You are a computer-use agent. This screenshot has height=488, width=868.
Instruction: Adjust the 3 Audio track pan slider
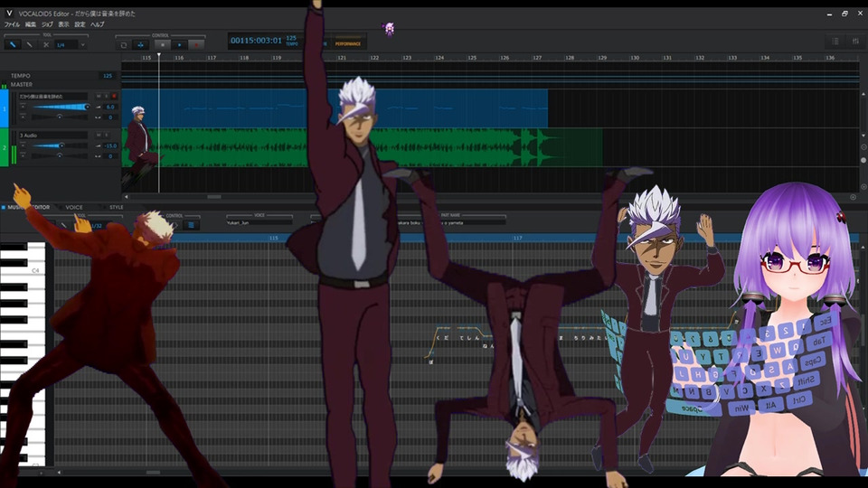[x=60, y=155]
